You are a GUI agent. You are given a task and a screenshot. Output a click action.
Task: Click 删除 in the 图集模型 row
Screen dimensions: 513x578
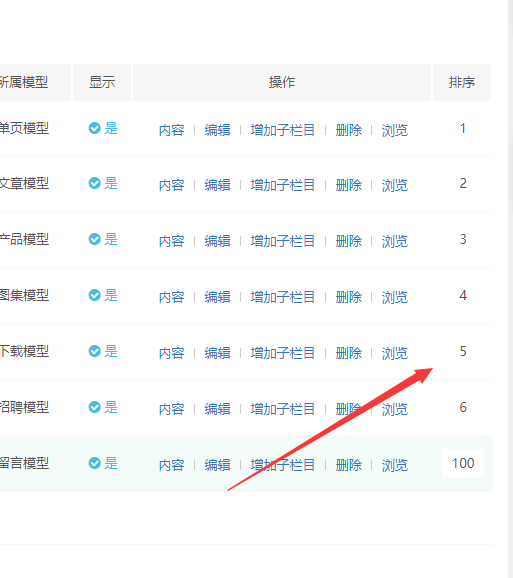pos(349,297)
